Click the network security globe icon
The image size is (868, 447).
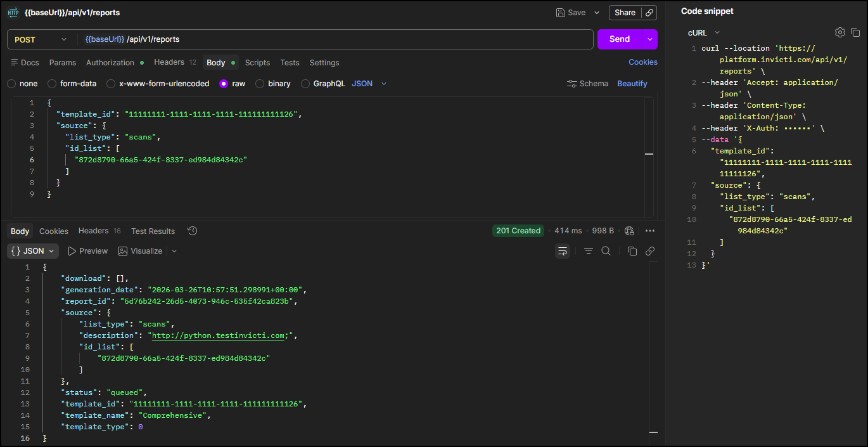[x=629, y=231]
